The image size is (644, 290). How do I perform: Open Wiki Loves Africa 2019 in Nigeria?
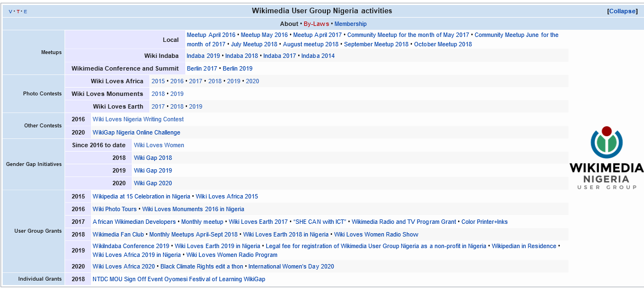point(136,255)
